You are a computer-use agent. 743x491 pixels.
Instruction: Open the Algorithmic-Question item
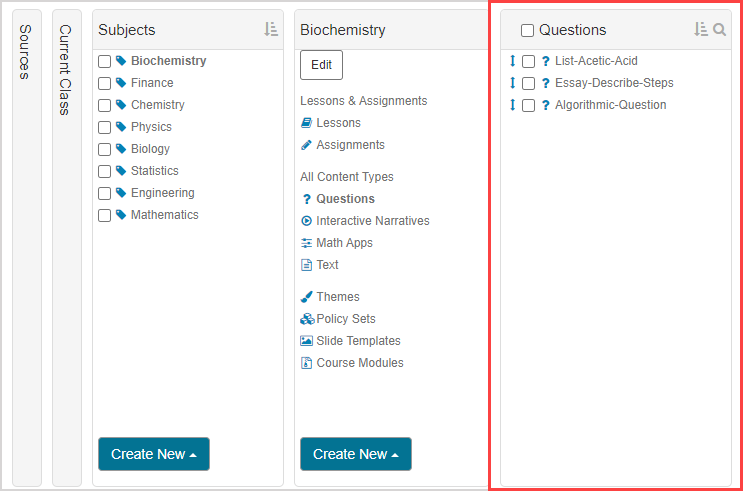610,105
